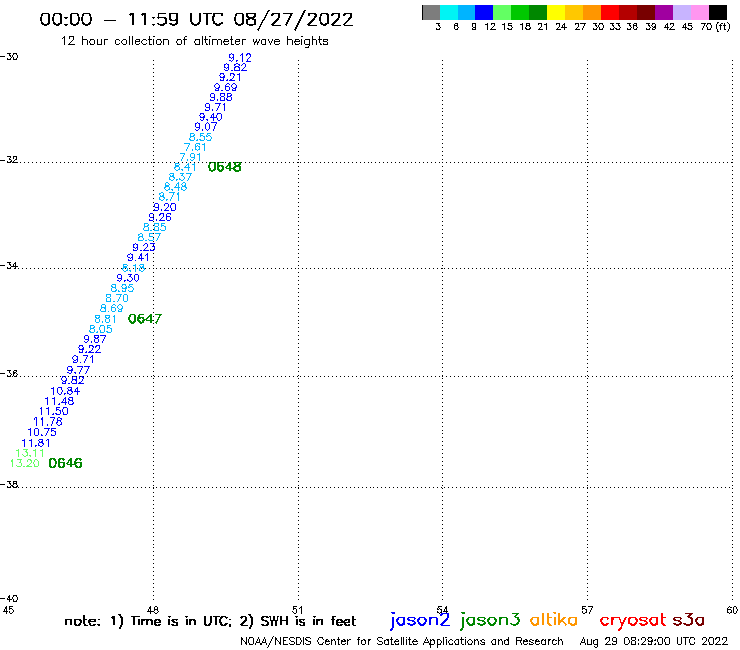The image size is (740, 650).
Task: Click the yellow color scale swatch
Action: tap(555, 12)
